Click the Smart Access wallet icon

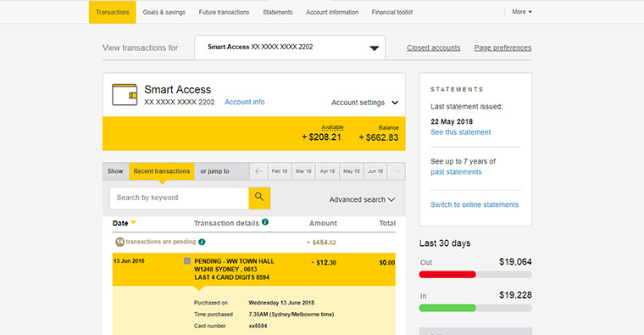(125, 94)
